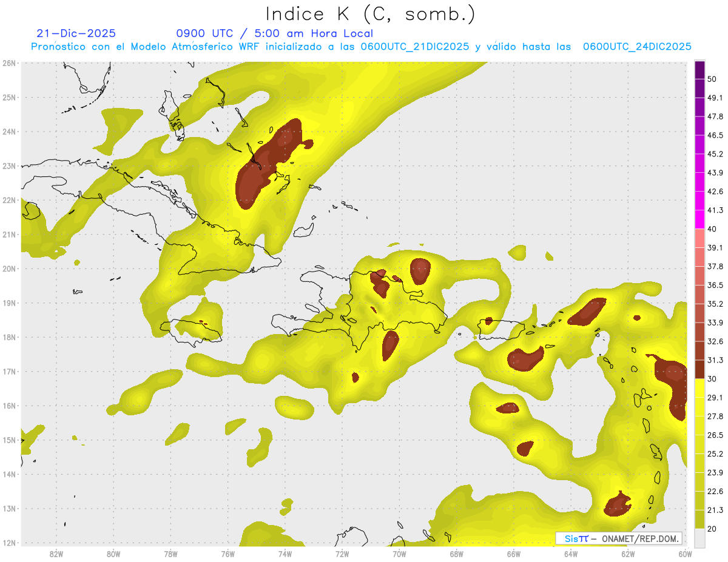Click the 70W longitude axis label
The image size is (728, 562).
pyautogui.click(x=399, y=553)
